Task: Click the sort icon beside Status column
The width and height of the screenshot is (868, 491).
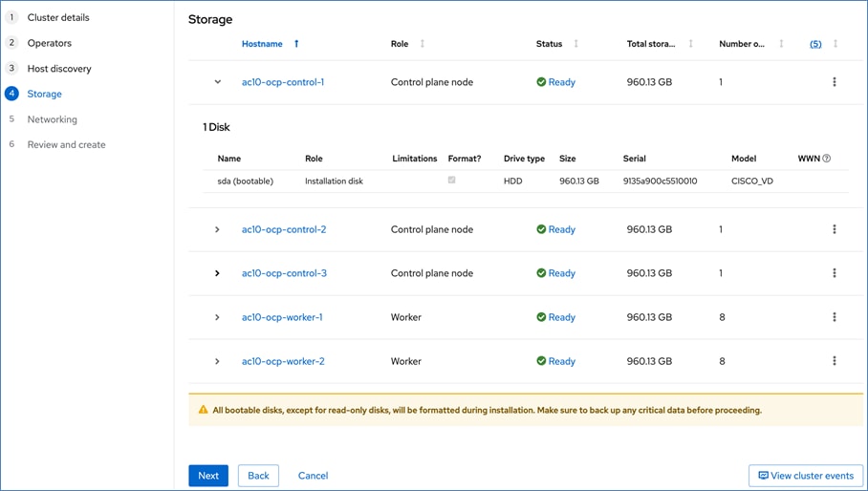Action: click(x=575, y=44)
